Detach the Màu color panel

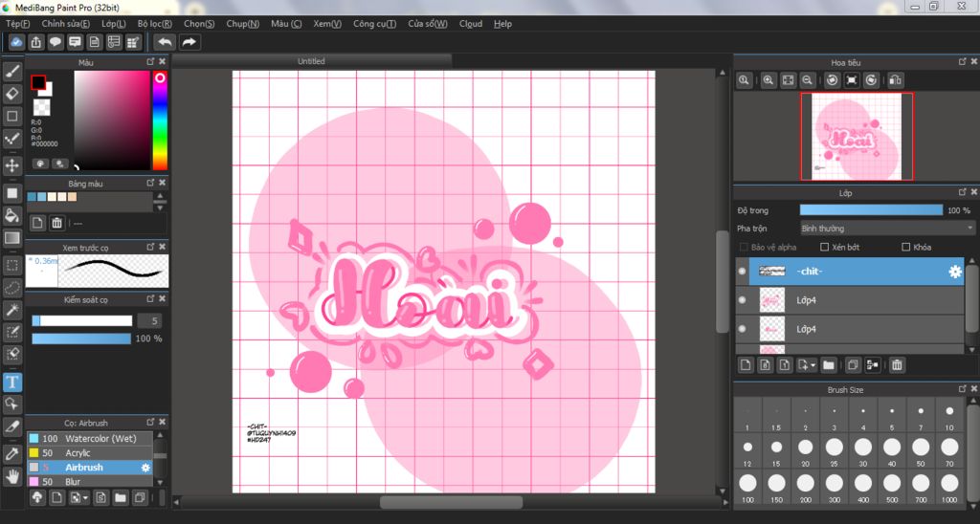pyautogui.click(x=150, y=61)
